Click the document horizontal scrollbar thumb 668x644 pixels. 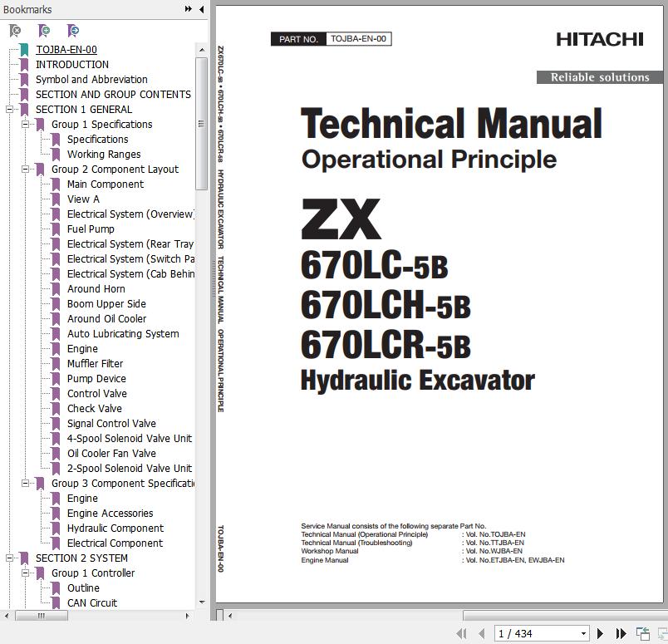(x=565, y=616)
